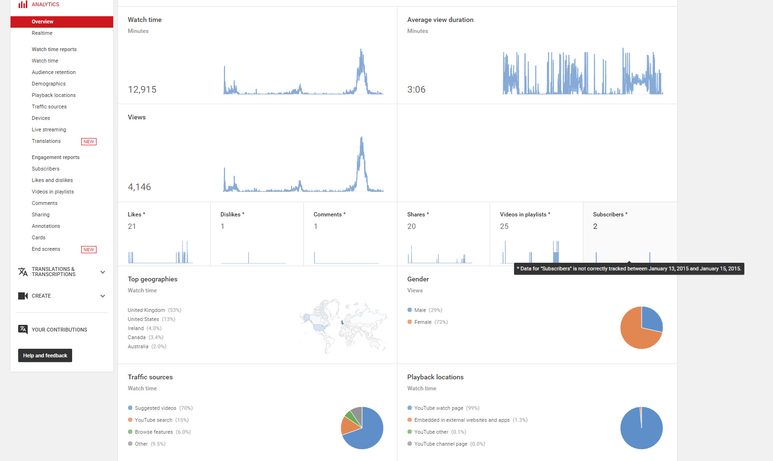Click the YOUR CONTRIBUTIONS link
Viewport: 773px width, 461px height.
point(59,329)
